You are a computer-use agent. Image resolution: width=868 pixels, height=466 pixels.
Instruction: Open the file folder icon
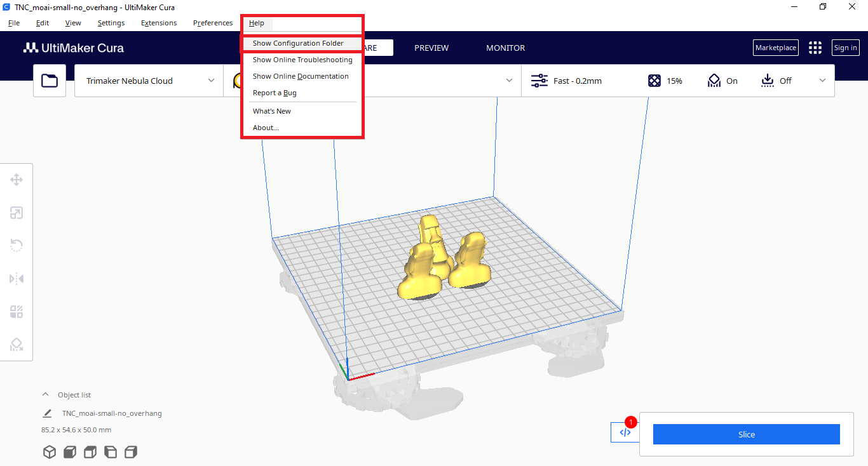pos(50,81)
